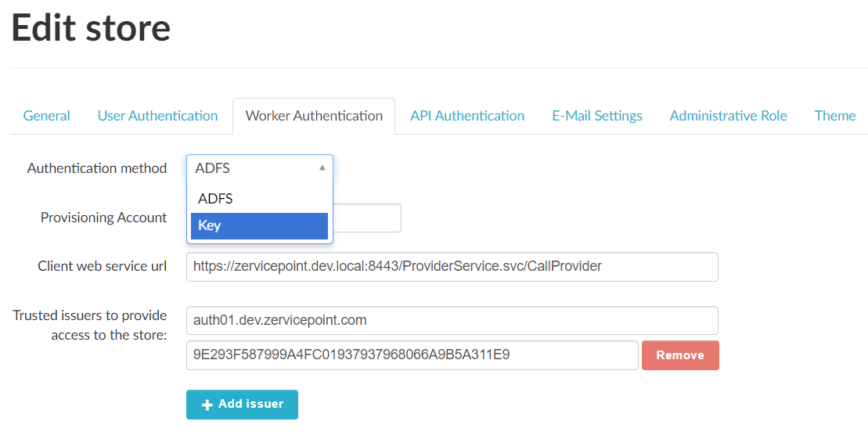
Task: Select the Worker Authentication tab
Action: coord(314,116)
